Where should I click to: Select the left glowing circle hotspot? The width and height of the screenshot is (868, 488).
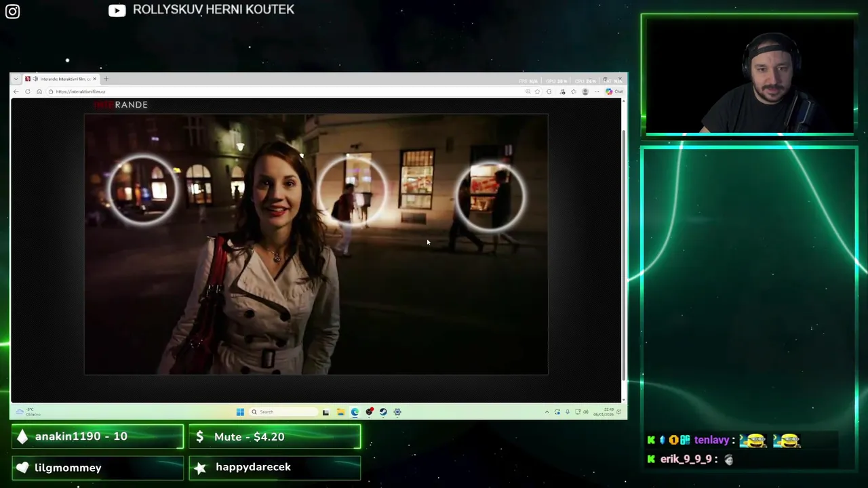pos(143,190)
